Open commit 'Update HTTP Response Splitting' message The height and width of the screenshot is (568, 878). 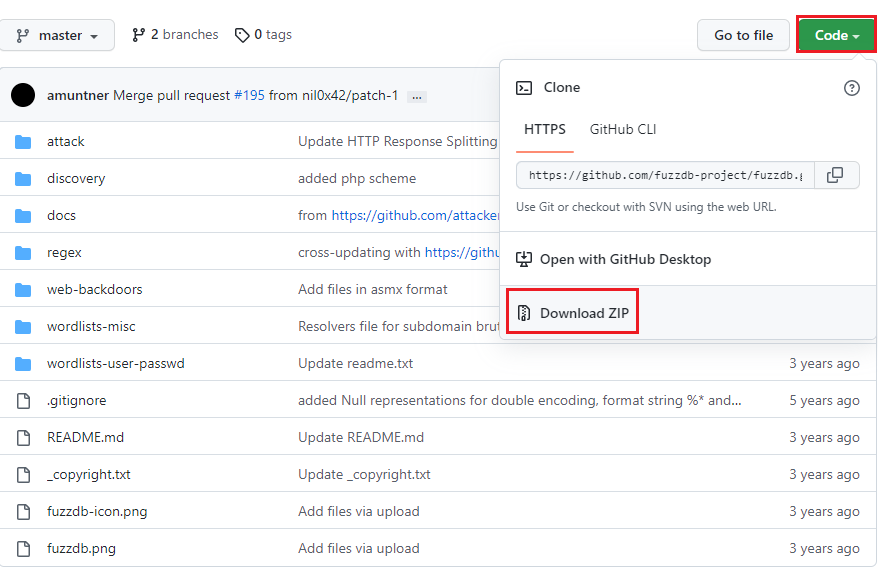(x=398, y=141)
